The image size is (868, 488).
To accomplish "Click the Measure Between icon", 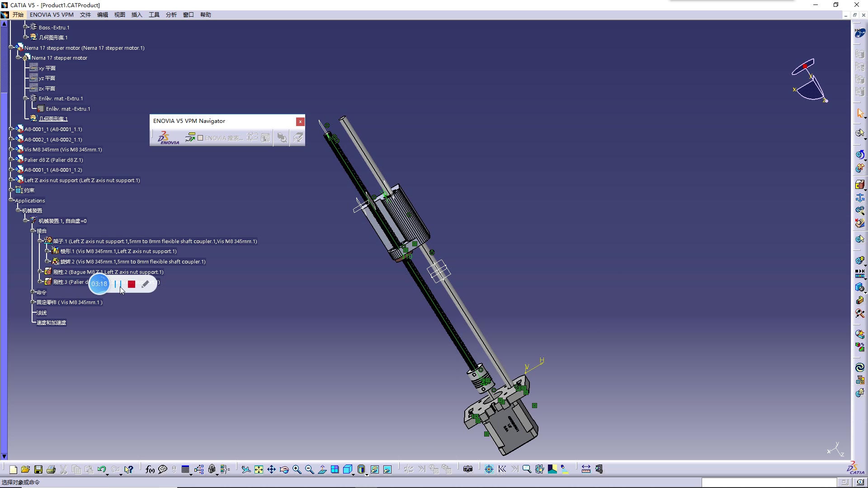I will 586,469.
